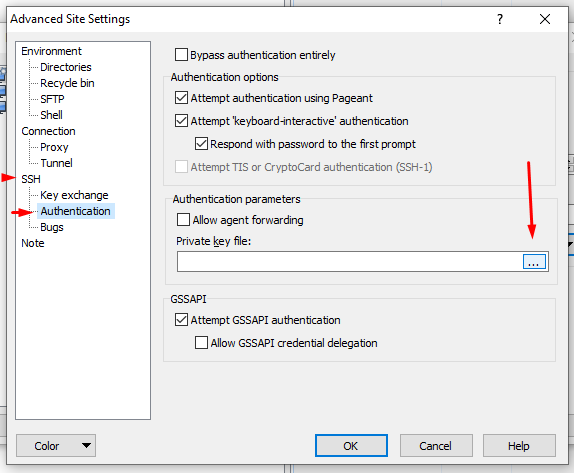
Task: Uncheck Attempt GSSAPI authentication
Action: (x=181, y=320)
